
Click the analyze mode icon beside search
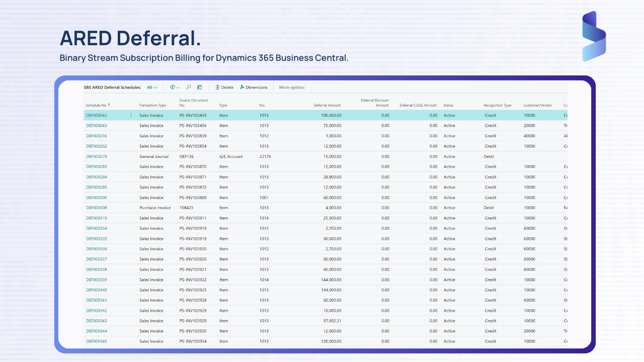[200, 87]
